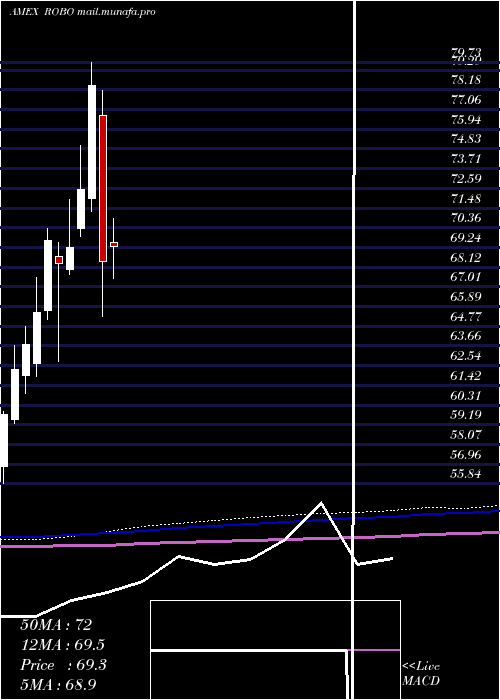
Task: Select the 70.36 price axis label
Action: click(466, 218)
